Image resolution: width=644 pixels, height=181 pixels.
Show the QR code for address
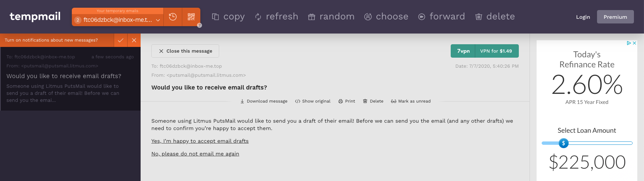[x=191, y=17]
